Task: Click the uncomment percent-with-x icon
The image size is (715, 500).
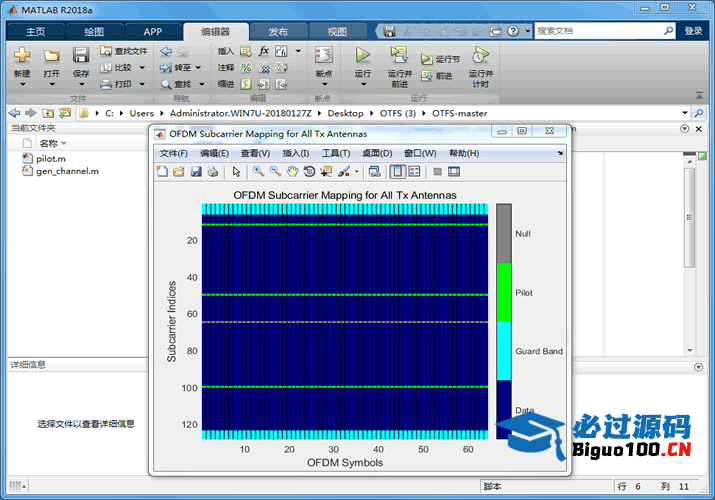Action: 264,68
